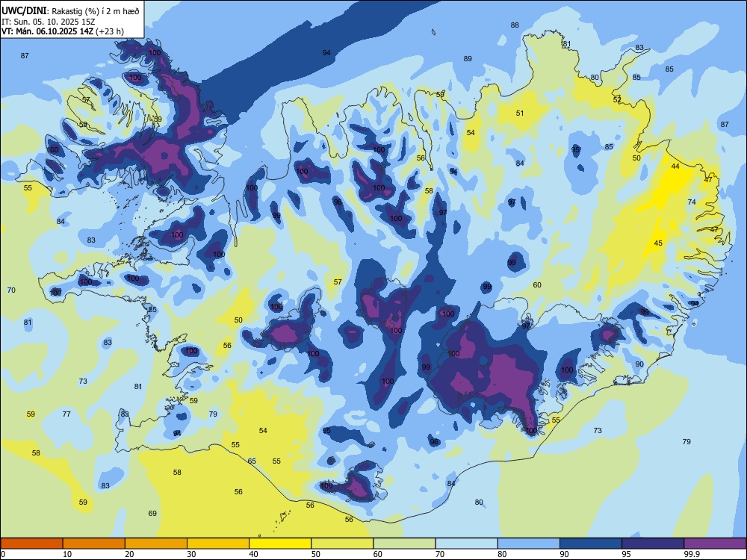Click the title text 'UWC/DINI: Rakastig (%) í 2 m hæð'
Screen dimensions: 747x560
[70, 11]
